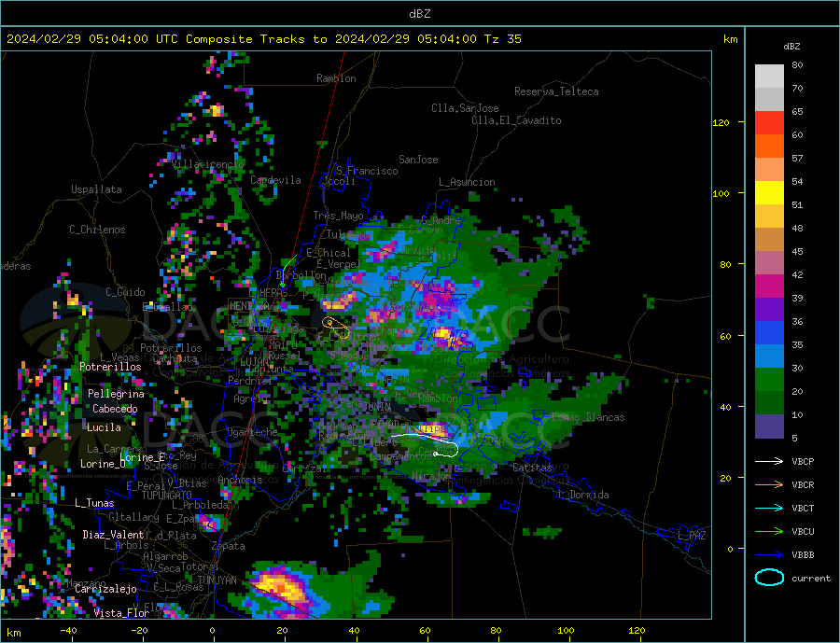Click the Lomas_Blancas map label
This screenshot has width=840, height=643.
click(x=588, y=417)
